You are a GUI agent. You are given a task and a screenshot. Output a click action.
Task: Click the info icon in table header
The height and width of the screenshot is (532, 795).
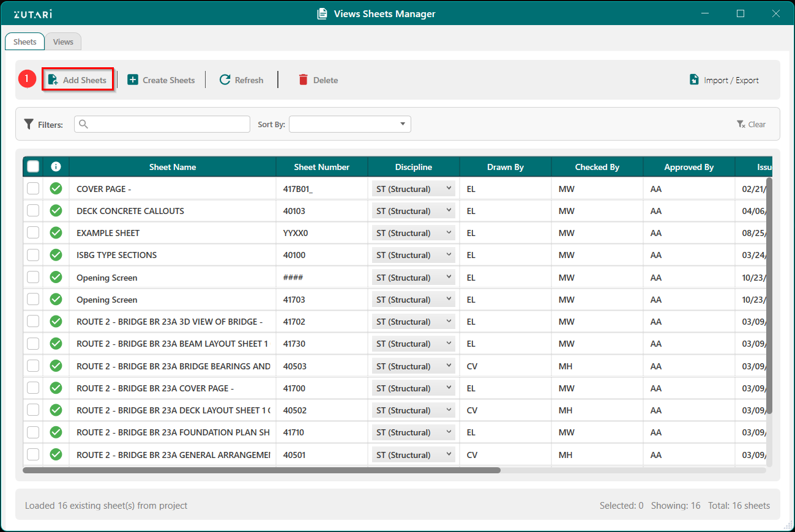click(56, 167)
